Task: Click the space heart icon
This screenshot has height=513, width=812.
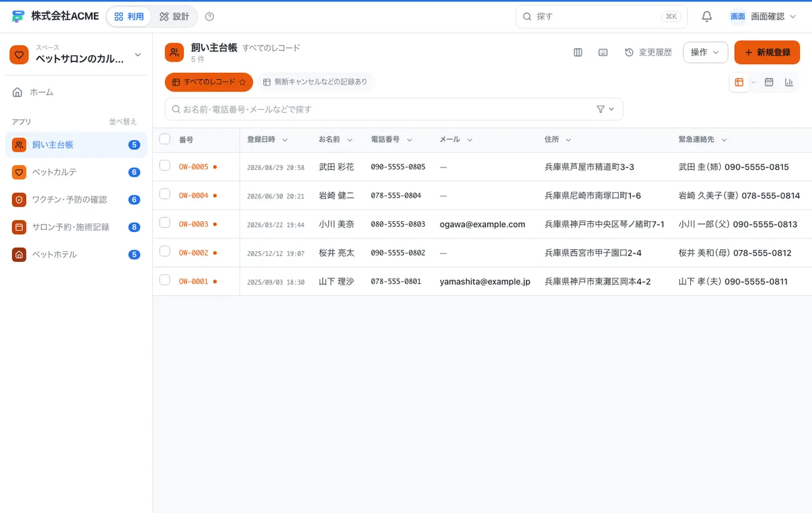Action: pyautogui.click(x=19, y=55)
